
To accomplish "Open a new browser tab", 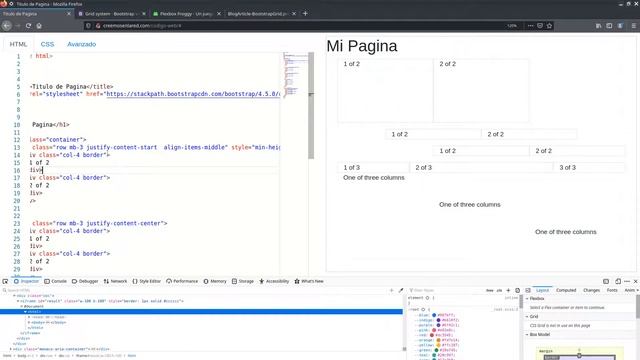I will click(305, 13).
